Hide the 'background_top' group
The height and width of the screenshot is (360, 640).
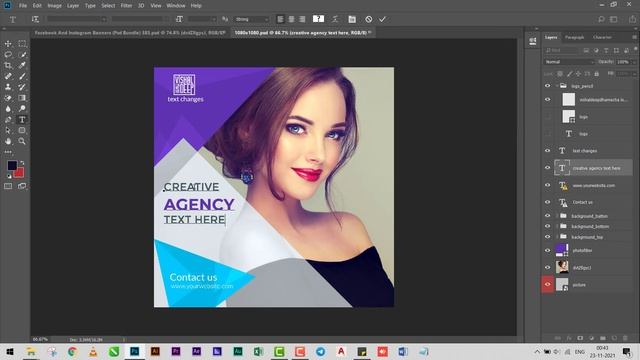[x=547, y=237]
